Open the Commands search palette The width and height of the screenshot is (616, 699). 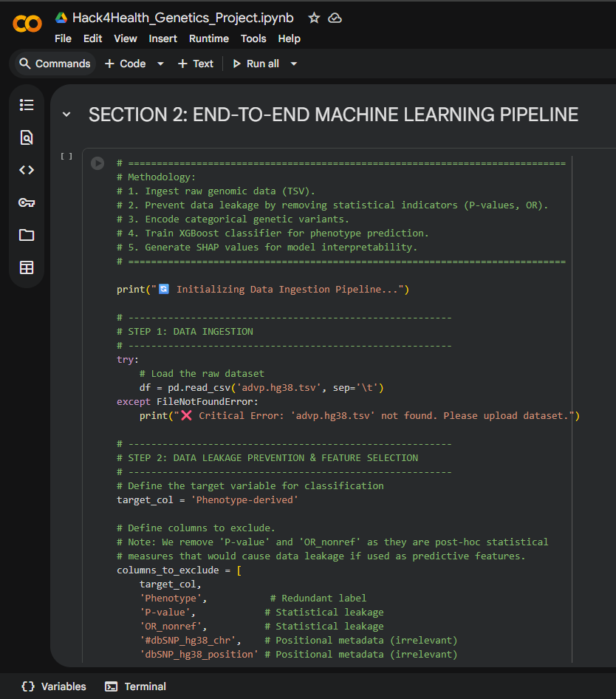point(55,64)
